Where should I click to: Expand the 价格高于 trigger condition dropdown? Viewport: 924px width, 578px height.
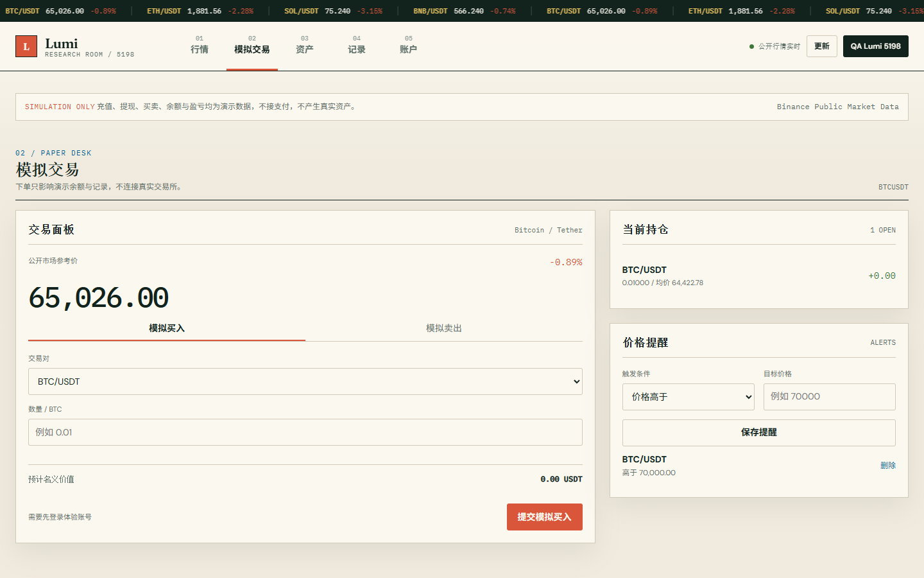tap(689, 397)
